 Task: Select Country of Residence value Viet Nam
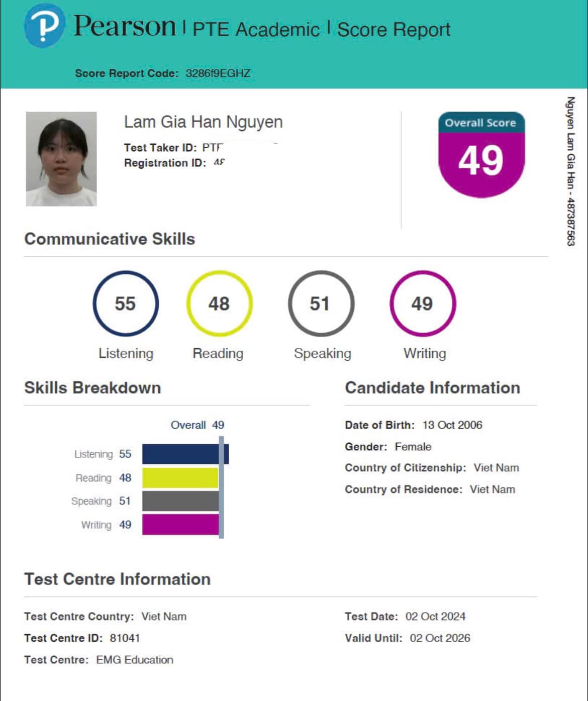click(493, 489)
